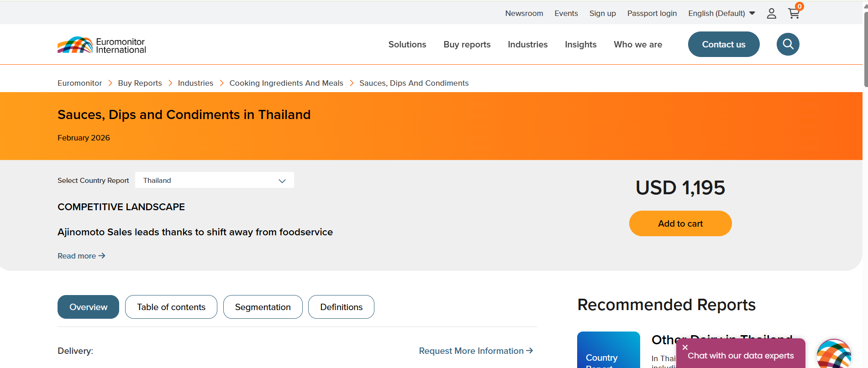868x368 pixels.
Task: Switch to the Definitions tab
Action: click(x=341, y=307)
